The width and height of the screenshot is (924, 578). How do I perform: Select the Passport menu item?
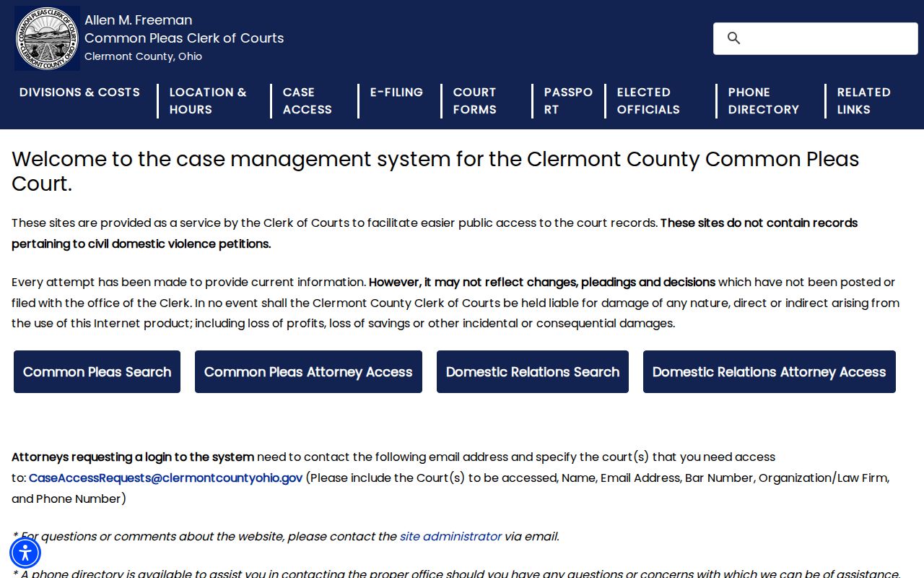click(x=568, y=101)
